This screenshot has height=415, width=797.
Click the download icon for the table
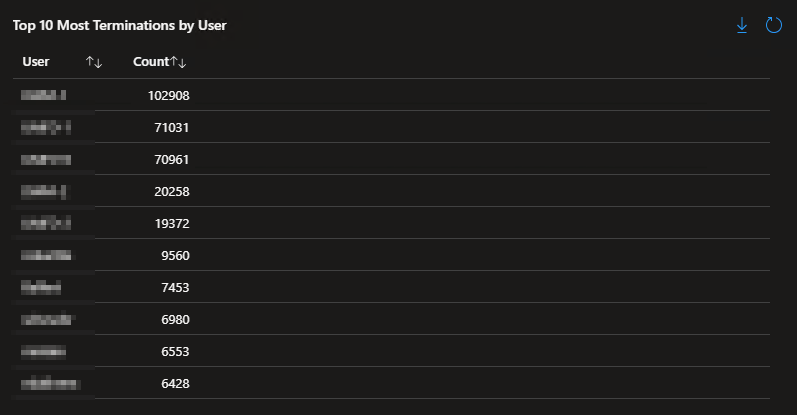pyautogui.click(x=742, y=25)
